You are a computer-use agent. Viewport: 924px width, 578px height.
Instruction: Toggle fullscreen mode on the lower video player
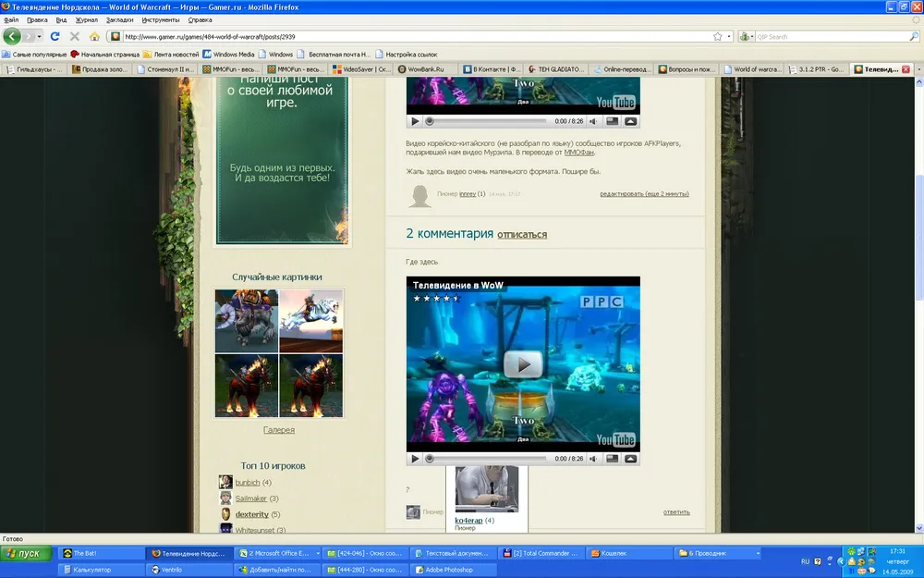[x=612, y=459]
